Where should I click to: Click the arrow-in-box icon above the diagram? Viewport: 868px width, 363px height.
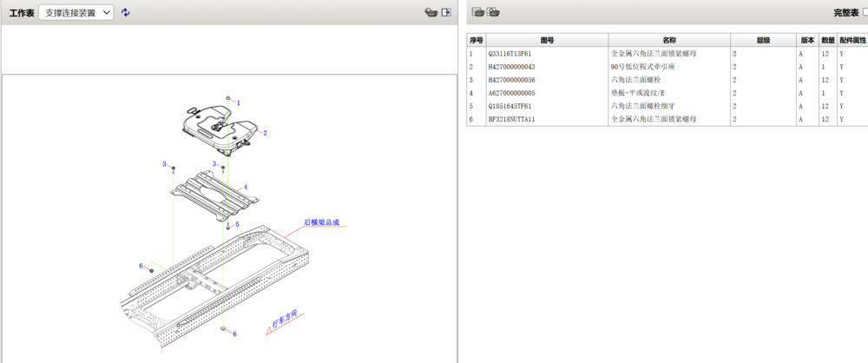tap(447, 12)
